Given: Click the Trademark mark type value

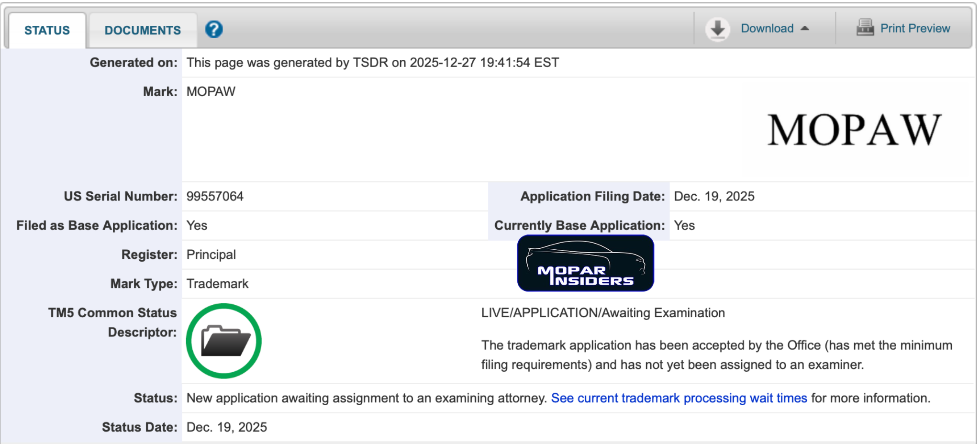Looking at the screenshot, I should 217,284.
